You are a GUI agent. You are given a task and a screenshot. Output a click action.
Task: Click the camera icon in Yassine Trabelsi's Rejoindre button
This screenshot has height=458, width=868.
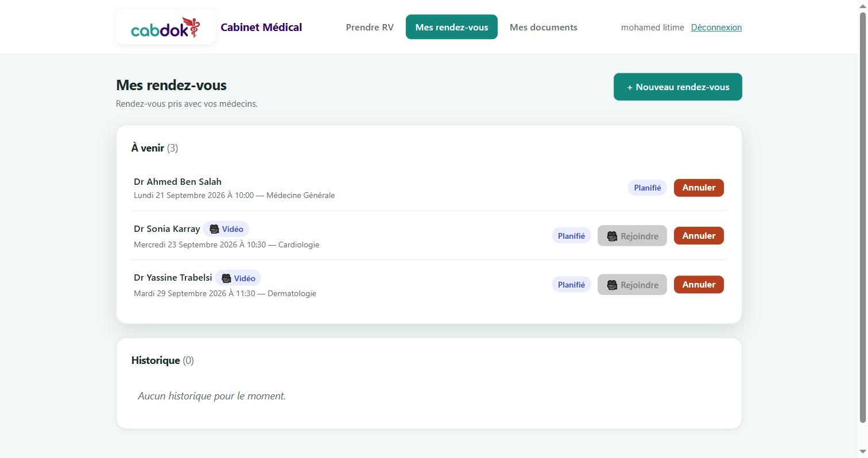coord(612,285)
